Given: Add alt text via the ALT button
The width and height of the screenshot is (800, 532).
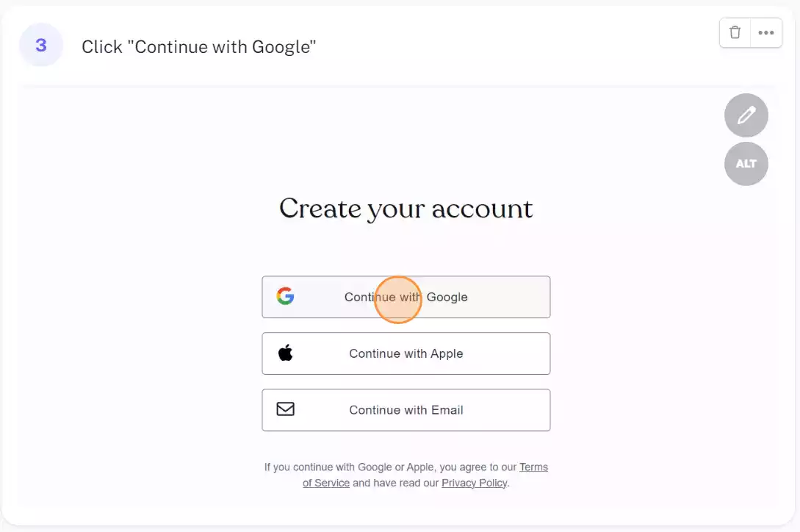Looking at the screenshot, I should 746,164.
